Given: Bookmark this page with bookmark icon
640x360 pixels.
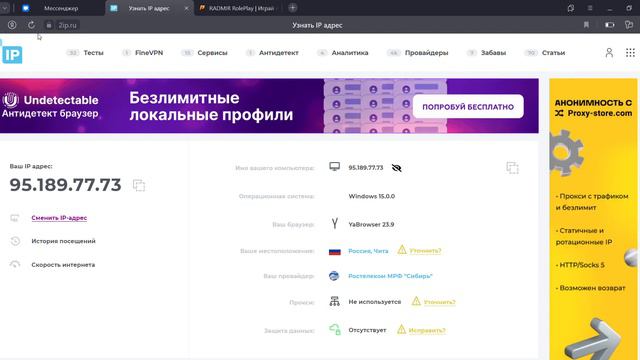Looking at the screenshot, I should coord(586,25).
